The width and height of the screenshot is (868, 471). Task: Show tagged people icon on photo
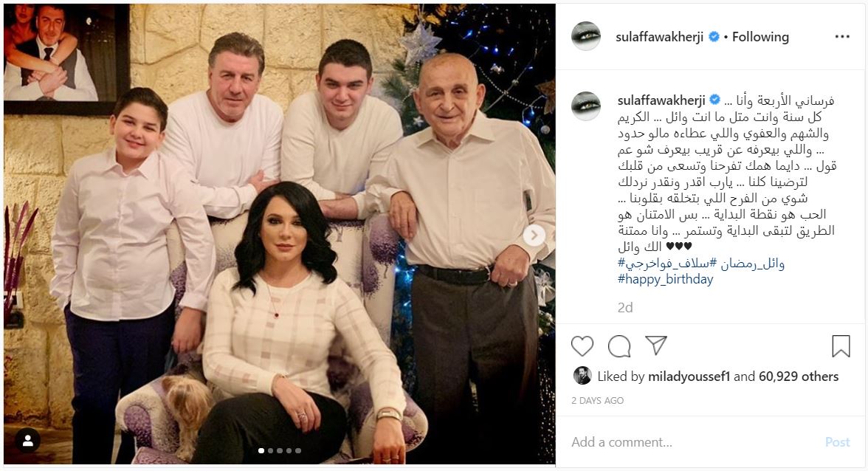pyautogui.click(x=27, y=441)
